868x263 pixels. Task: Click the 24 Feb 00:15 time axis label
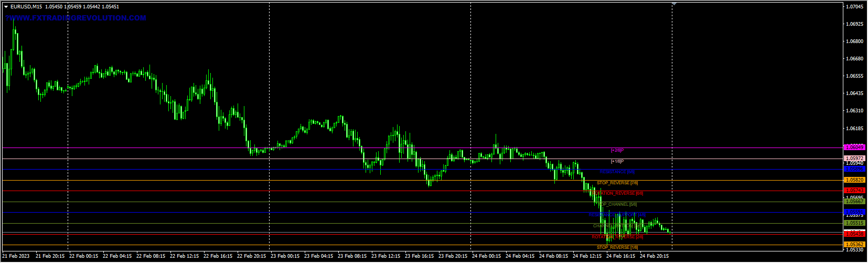486,256
